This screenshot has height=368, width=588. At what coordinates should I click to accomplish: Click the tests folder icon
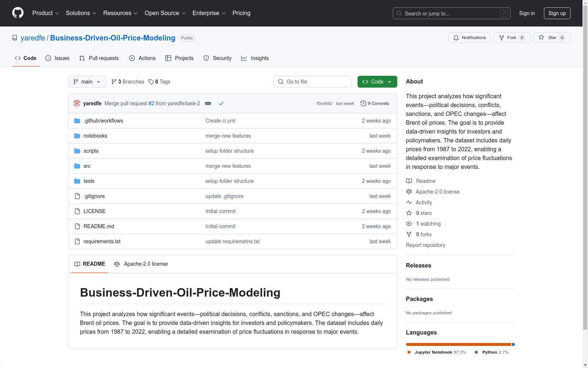click(x=77, y=181)
